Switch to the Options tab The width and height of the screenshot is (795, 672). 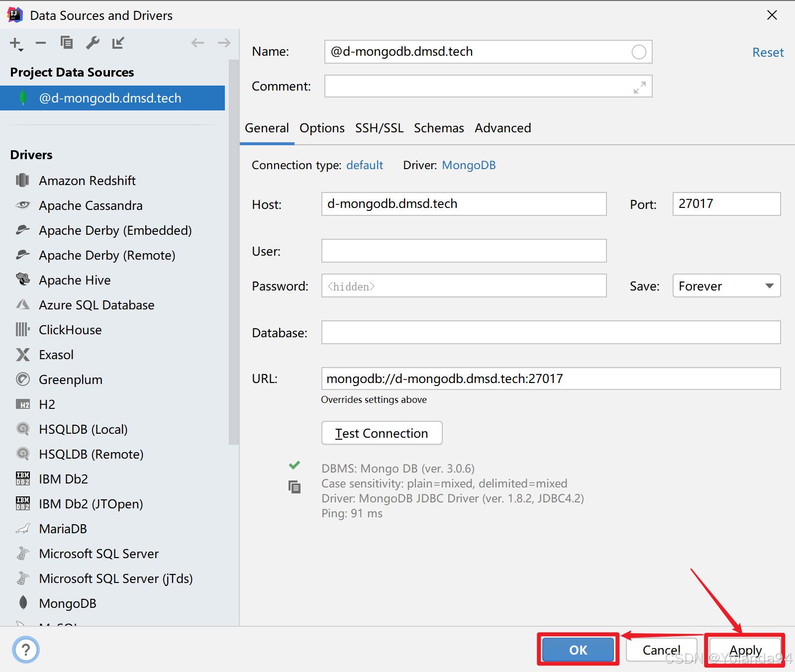pyautogui.click(x=322, y=128)
